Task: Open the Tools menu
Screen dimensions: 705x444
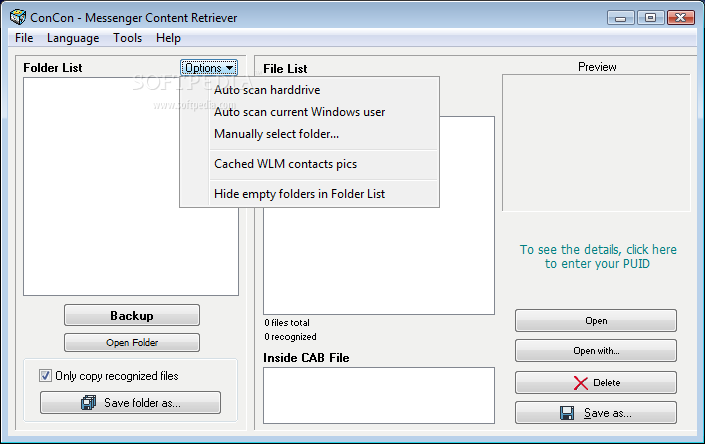Action: point(127,38)
